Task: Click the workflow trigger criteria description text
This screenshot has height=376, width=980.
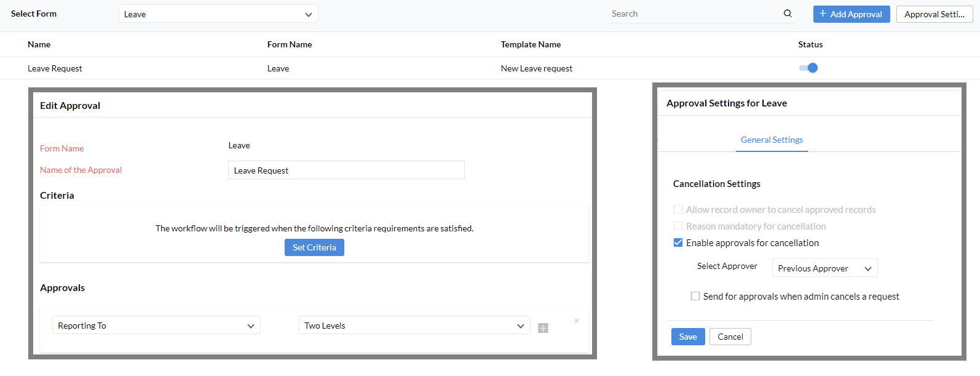Action: coord(314,228)
